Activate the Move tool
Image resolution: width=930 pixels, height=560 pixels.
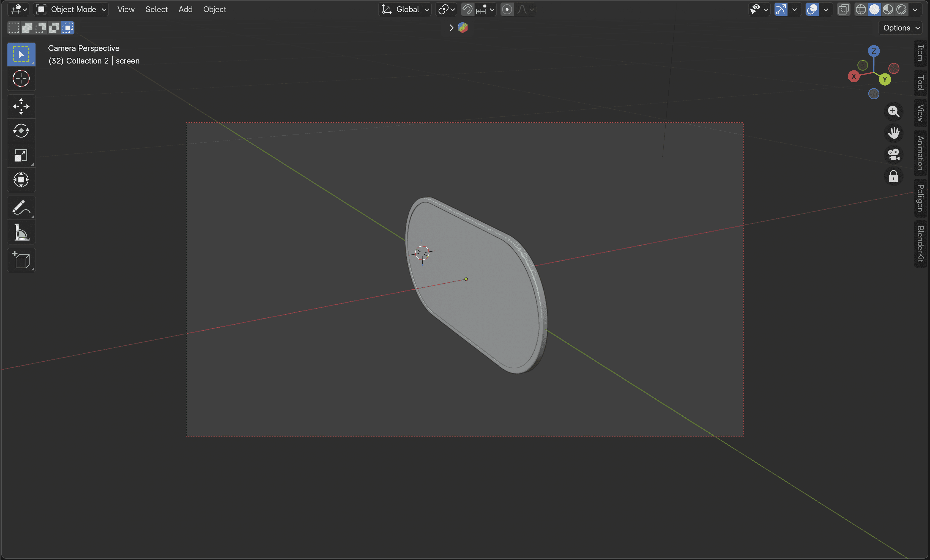point(21,106)
